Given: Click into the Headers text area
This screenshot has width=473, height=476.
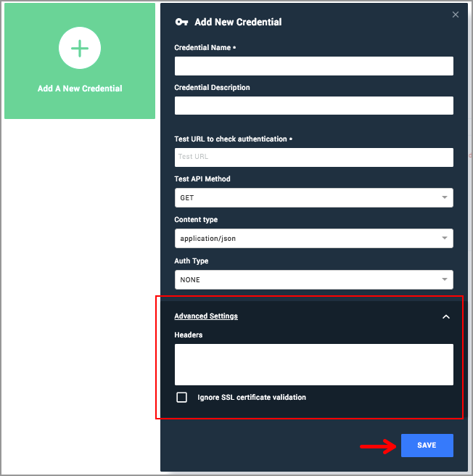Looking at the screenshot, I should pos(314,364).
